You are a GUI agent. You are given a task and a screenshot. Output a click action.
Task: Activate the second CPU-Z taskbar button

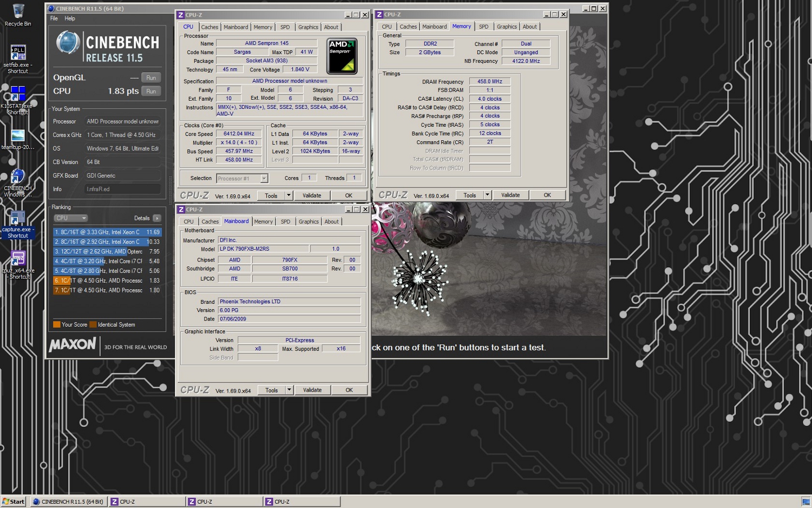pos(224,502)
